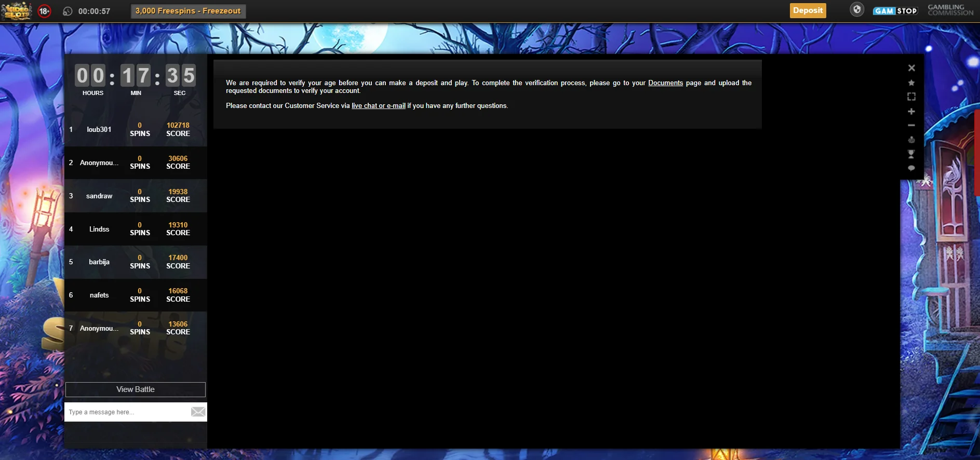Click the 17400 score value
The width and height of the screenshot is (980, 460).
(178, 258)
